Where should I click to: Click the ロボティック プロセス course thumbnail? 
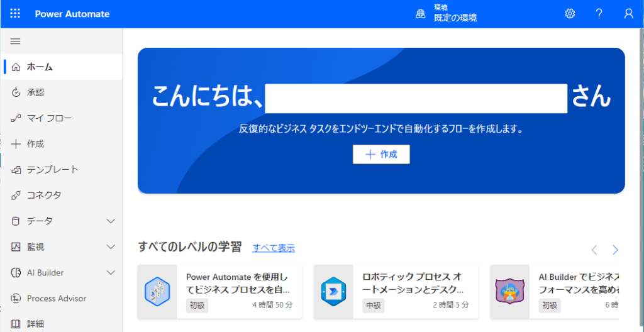click(333, 292)
